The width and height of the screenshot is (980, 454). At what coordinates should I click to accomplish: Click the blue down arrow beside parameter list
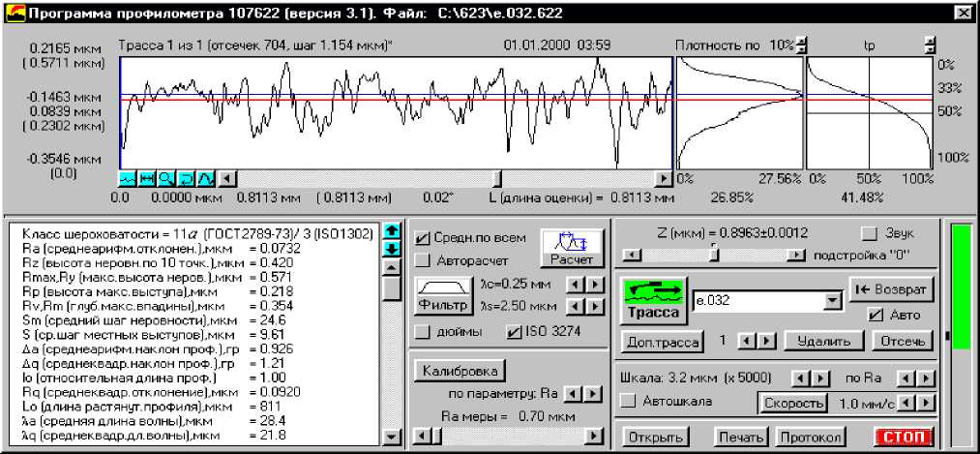391,248
